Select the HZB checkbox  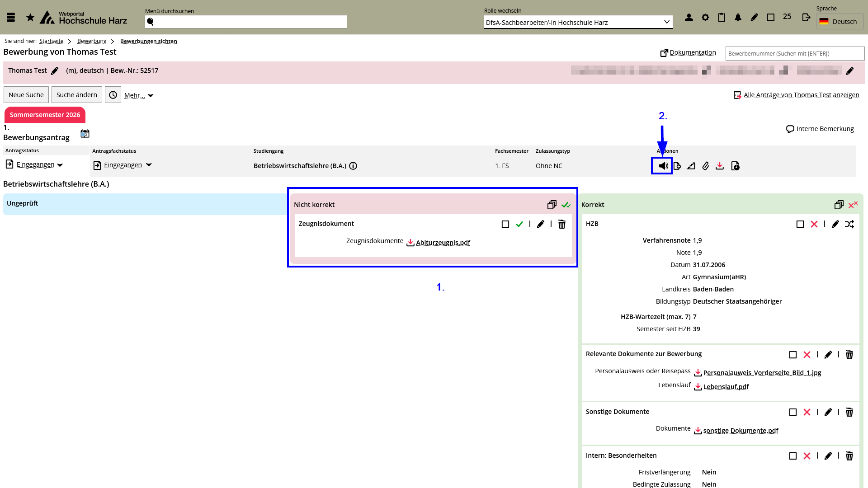pyautogui.click(x=800, y=224)
